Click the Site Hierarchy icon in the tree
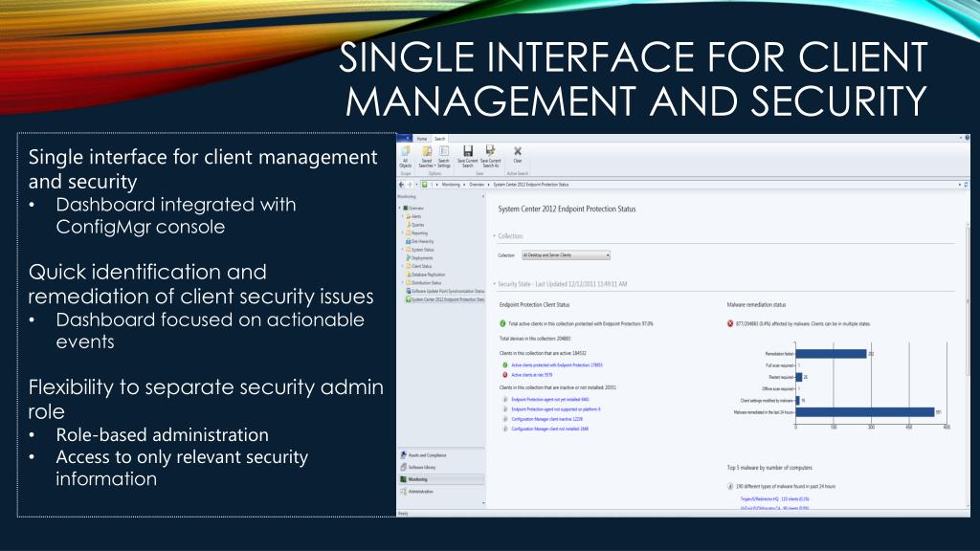 coord(408,241)
